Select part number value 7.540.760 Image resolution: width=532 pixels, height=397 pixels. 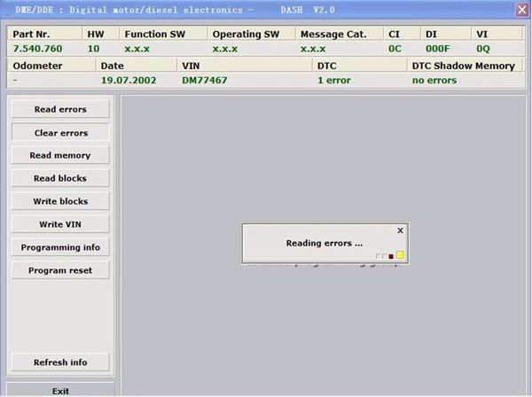click(37, 49)
